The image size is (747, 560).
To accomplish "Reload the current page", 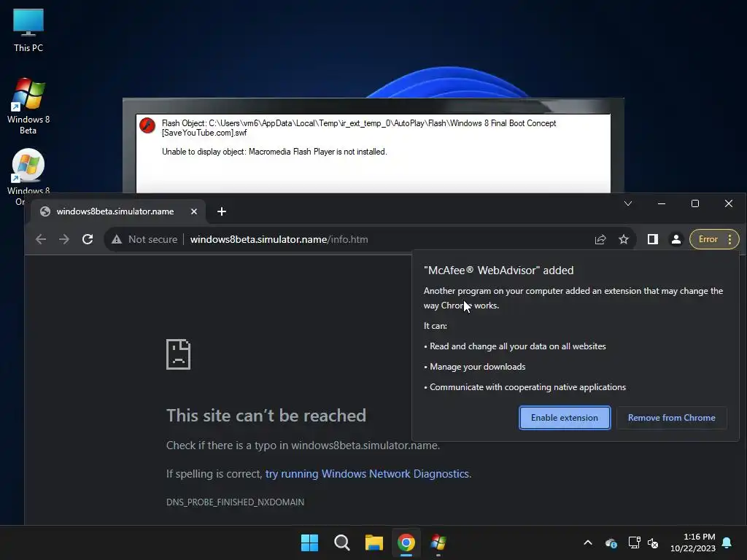I will click(x=88, y=239).
